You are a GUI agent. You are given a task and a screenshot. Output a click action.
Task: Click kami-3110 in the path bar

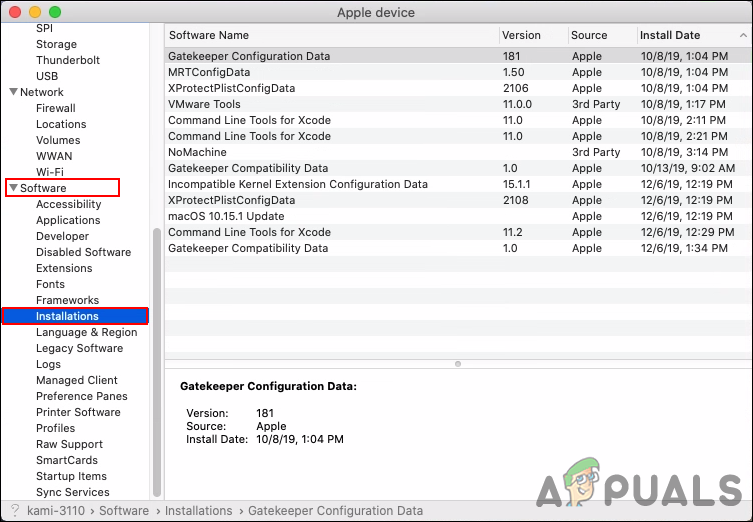coord(56,510)
